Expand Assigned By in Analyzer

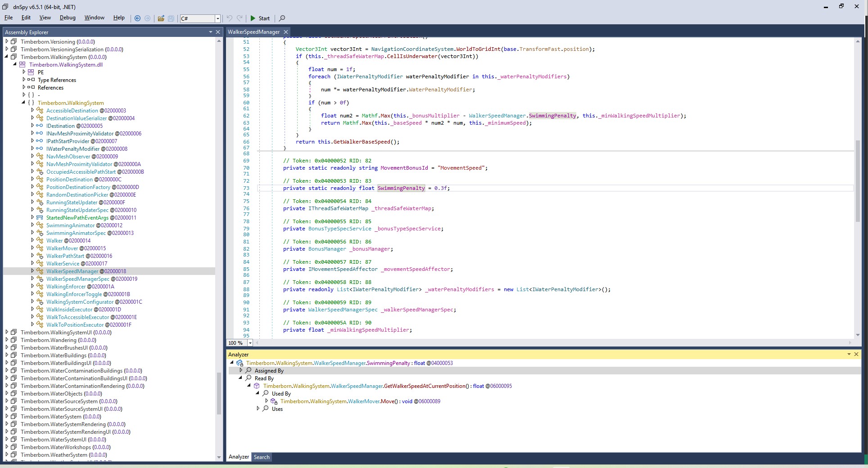coord(241,370)
